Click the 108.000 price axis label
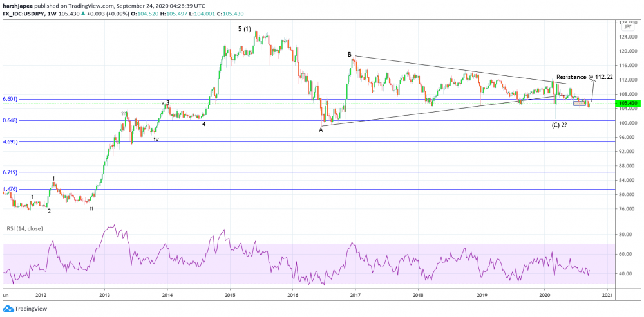Image resolution: width=644 pixels, height=317 pixels. 627,95
